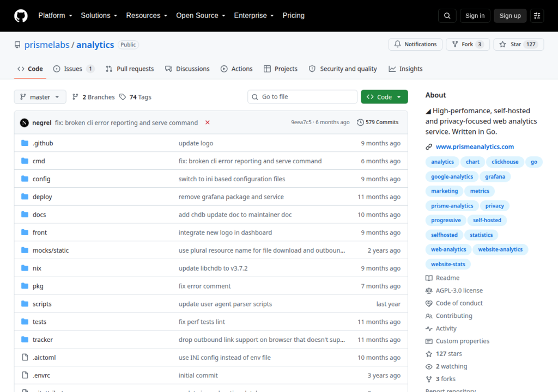Open the header settings sliders icon
Screen dimensions: 558x392
[537, 16]
